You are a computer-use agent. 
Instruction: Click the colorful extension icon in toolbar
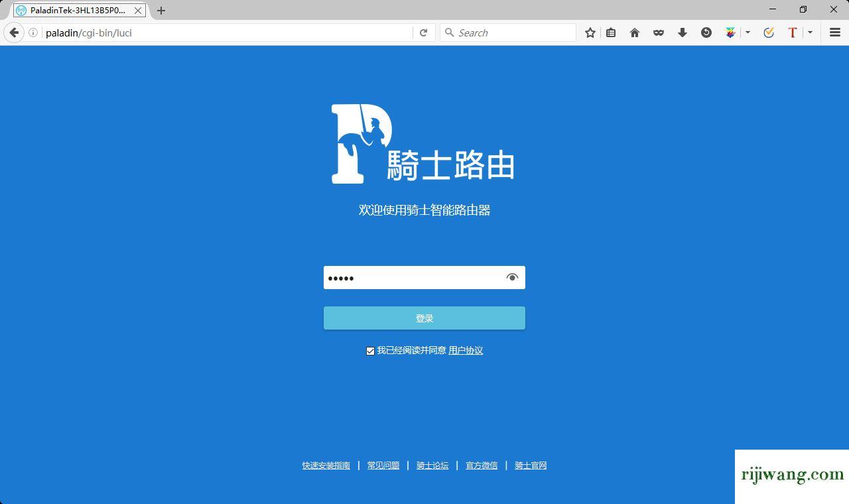click(730, 32)
